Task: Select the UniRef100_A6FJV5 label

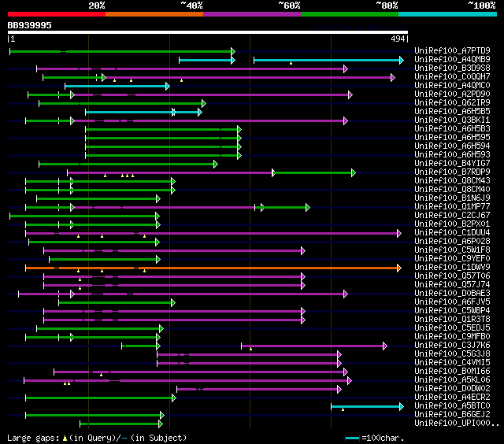Action: 452,302
